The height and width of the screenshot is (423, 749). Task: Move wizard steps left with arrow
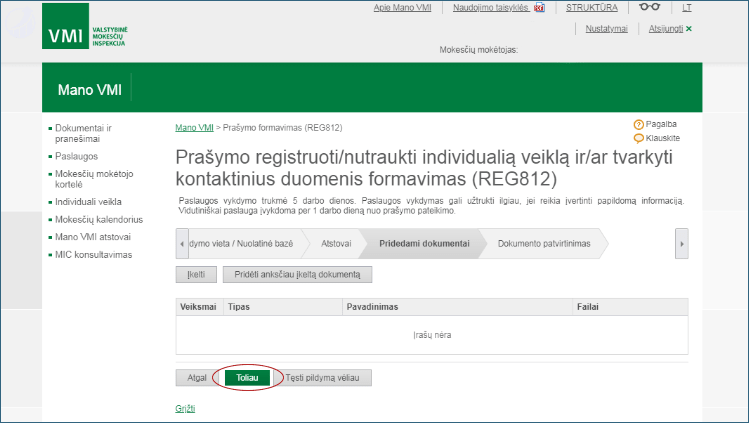pos(182,243)
